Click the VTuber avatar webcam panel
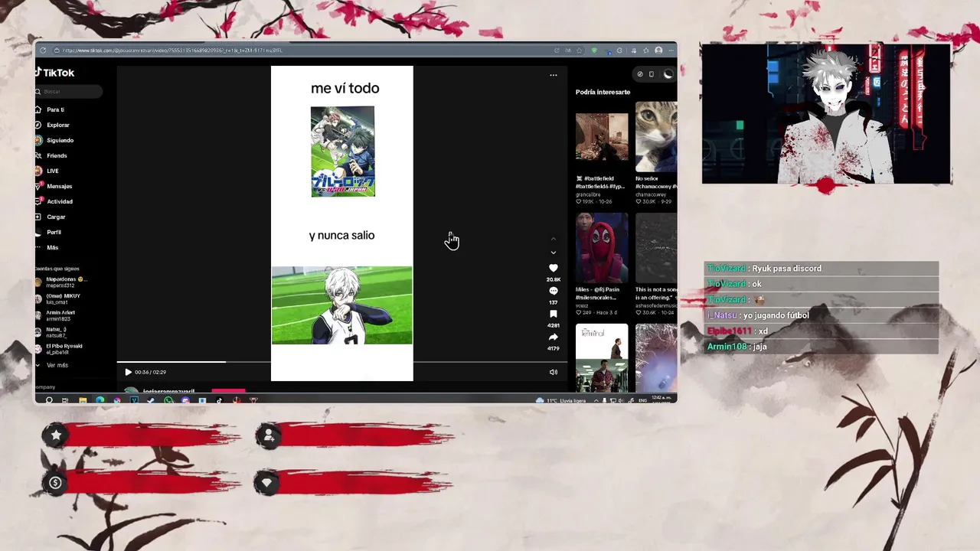This screenshot has height=551, width=980. [x=826, y=113]
